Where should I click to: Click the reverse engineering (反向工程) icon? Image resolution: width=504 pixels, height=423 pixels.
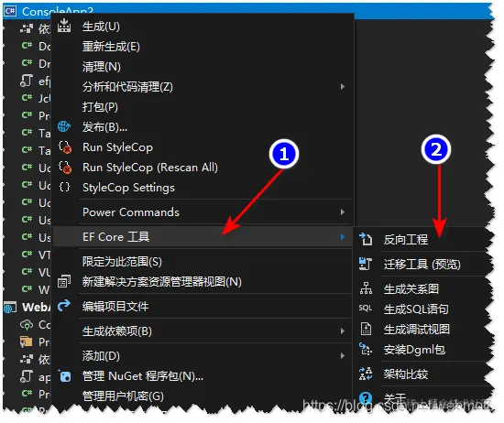[366, 239]
